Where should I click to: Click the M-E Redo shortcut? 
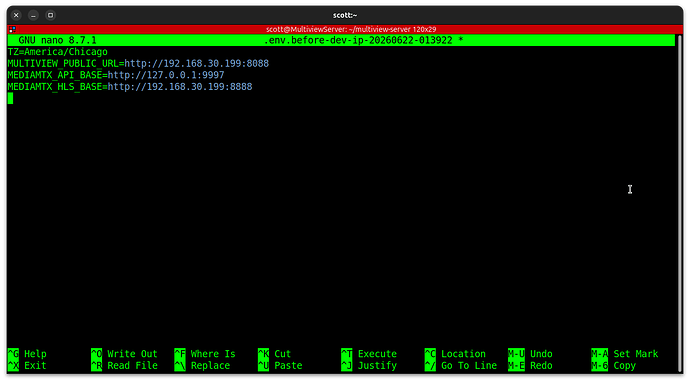point(530,366)
